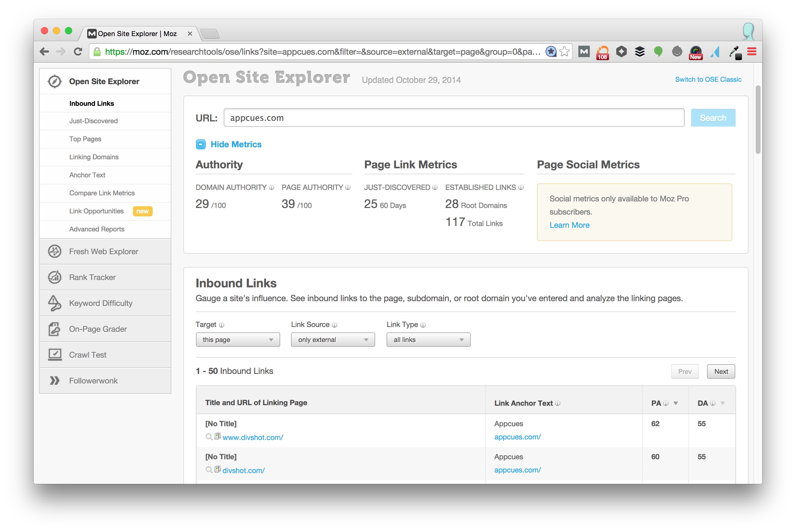
Task: Select the Open Site Explorer | Moz tab
Action: pyautogui.click(x=137, y=34)
